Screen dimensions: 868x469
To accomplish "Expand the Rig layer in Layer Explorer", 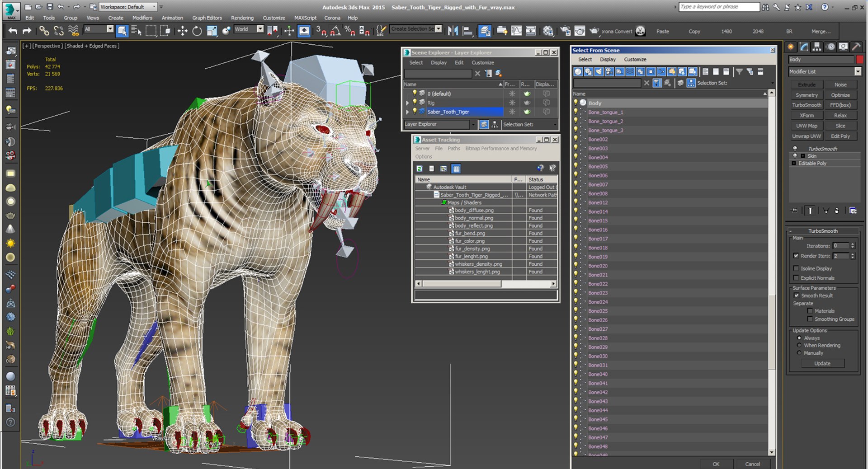I will tap(407, 103).
